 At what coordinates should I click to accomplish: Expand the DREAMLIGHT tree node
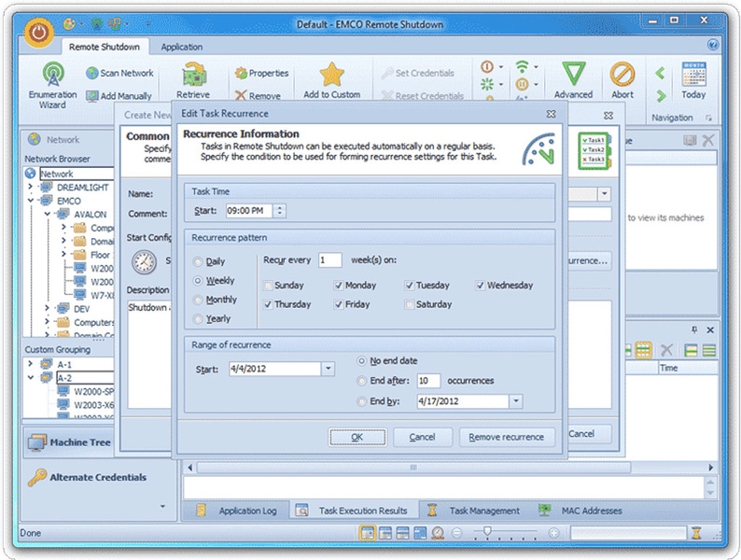click(31, 188)
